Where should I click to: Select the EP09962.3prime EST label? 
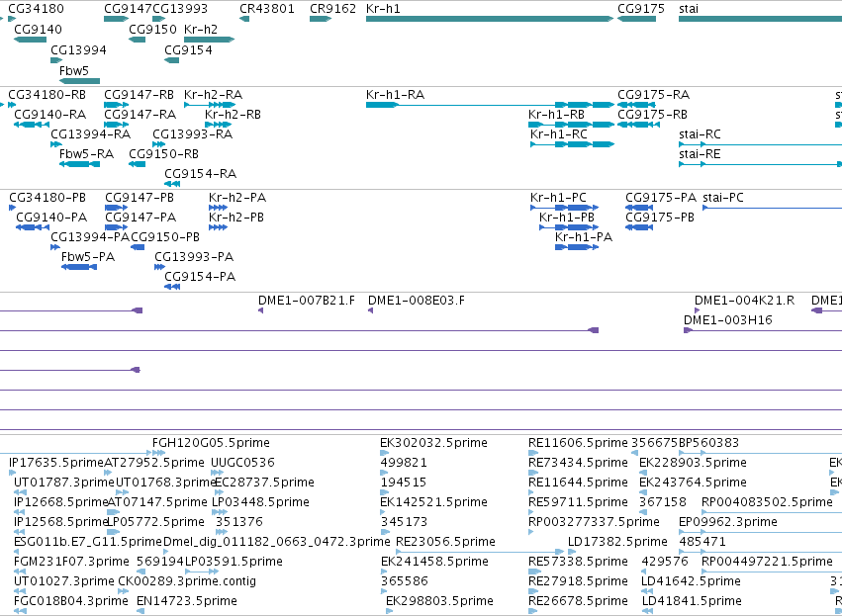[x=728, y=521]
